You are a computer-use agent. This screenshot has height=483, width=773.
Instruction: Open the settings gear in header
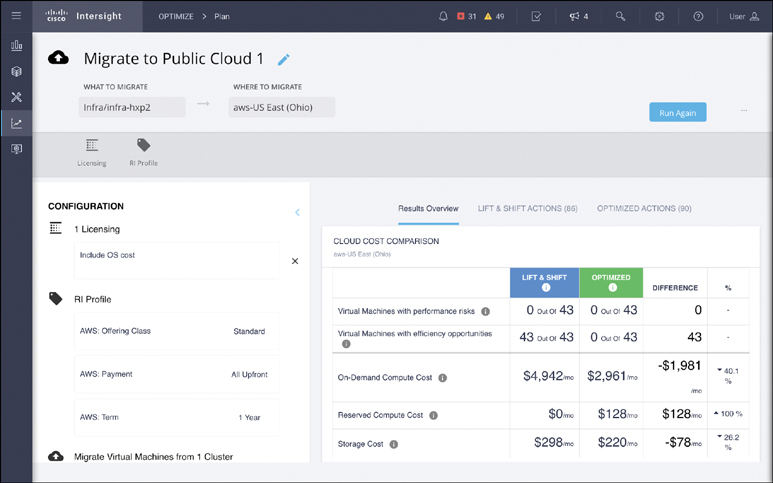point(659,16)
